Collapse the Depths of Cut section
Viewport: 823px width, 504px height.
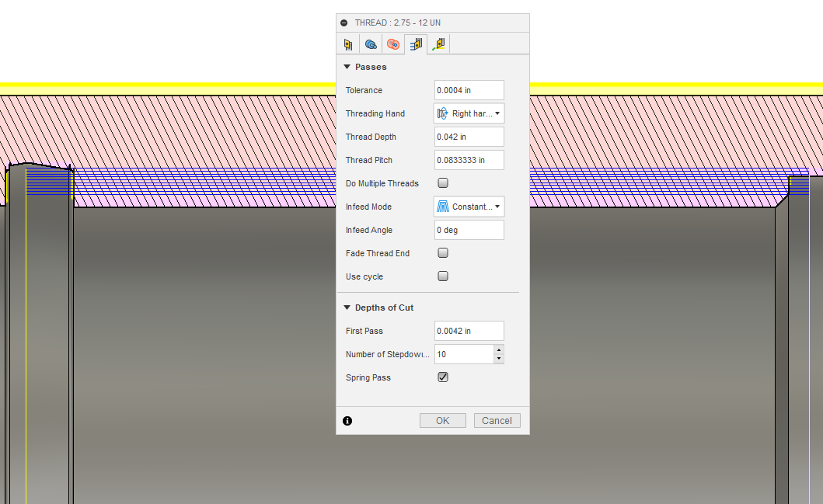tap(347, 308)
